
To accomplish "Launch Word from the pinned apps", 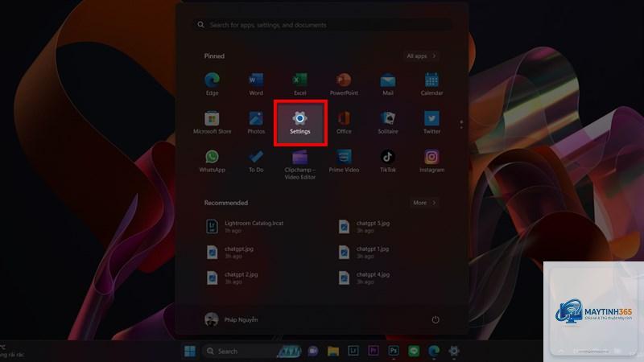I will [x=256, y=84].
